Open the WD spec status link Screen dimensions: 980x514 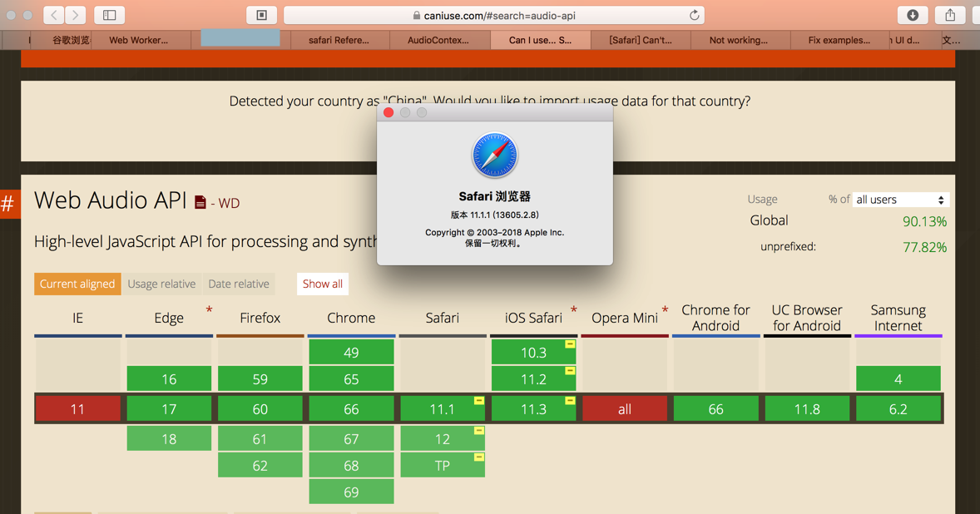(x=229, y=203)
